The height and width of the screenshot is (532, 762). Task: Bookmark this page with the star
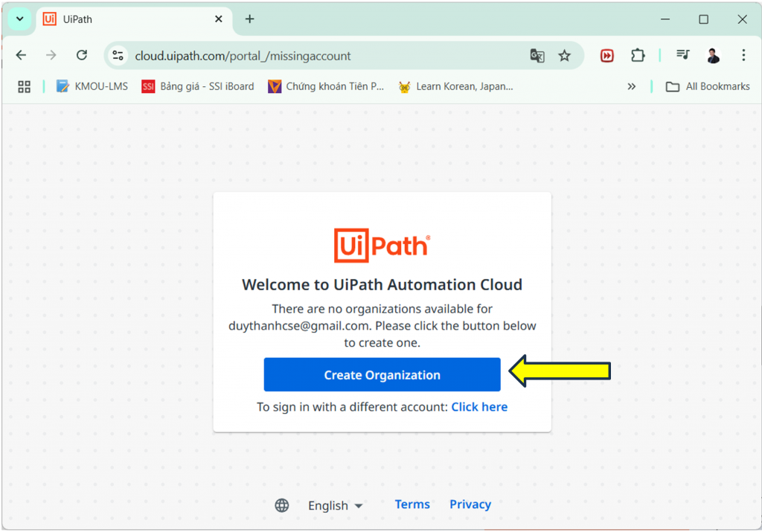[564, 56]
